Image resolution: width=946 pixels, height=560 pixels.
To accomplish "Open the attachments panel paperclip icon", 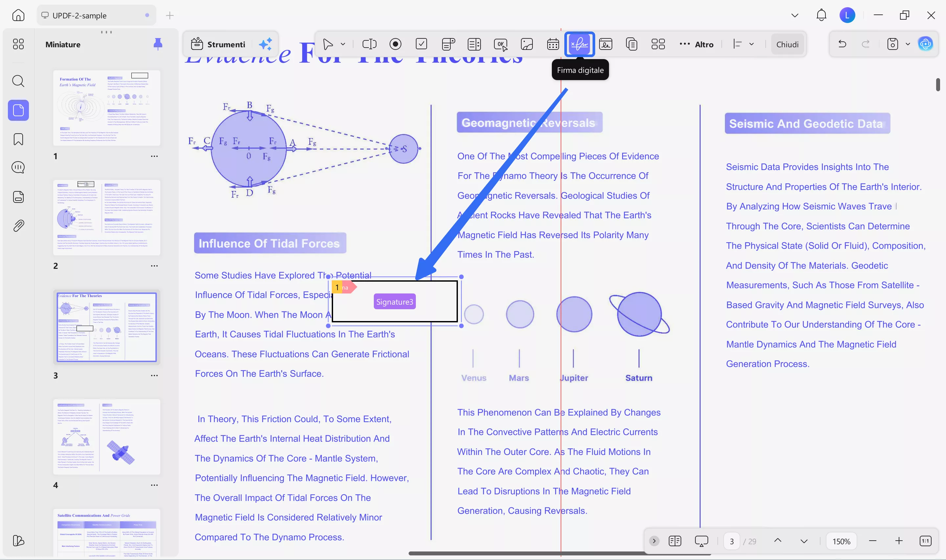I will coord(18,226).
